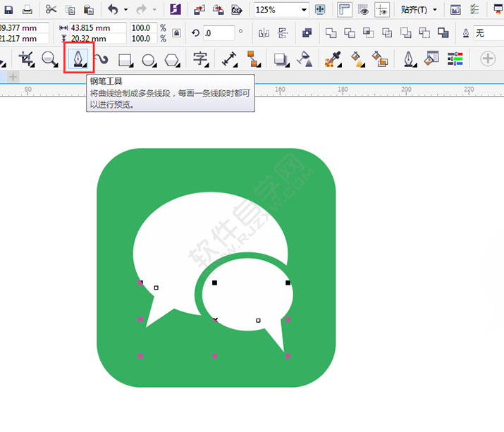The width and height of the screenshot is (504, 432).
Task: Toggle show guidelines visibility
Action: [x=381, y=10]
